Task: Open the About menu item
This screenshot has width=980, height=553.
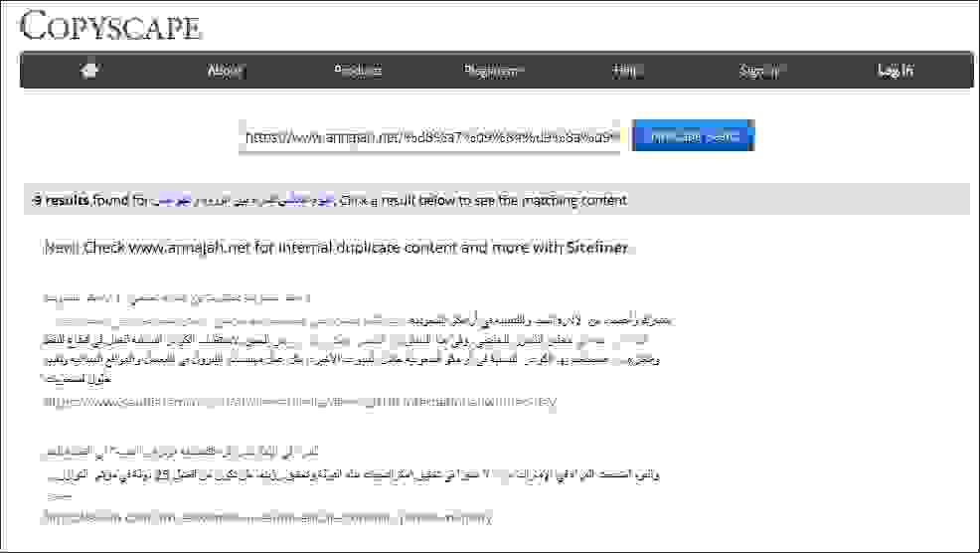Action: [225, 71]
